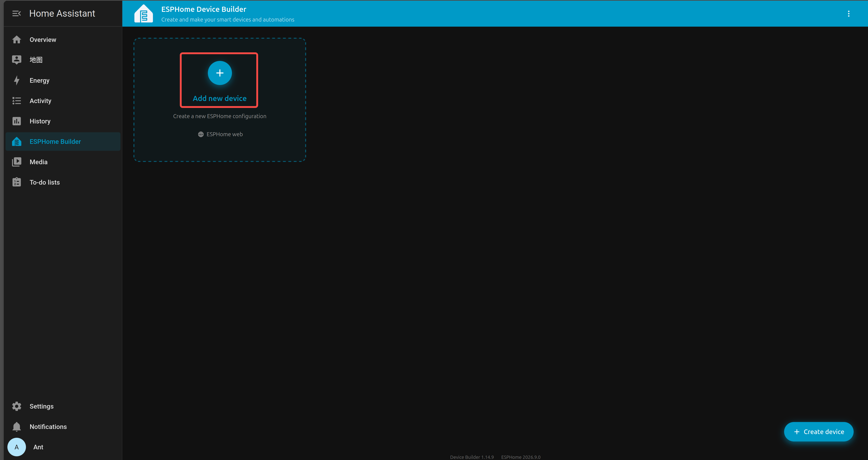Go to Activity in the sidebar
The image size is (868, 460).
pyautogui.click(x=63, y=101)
